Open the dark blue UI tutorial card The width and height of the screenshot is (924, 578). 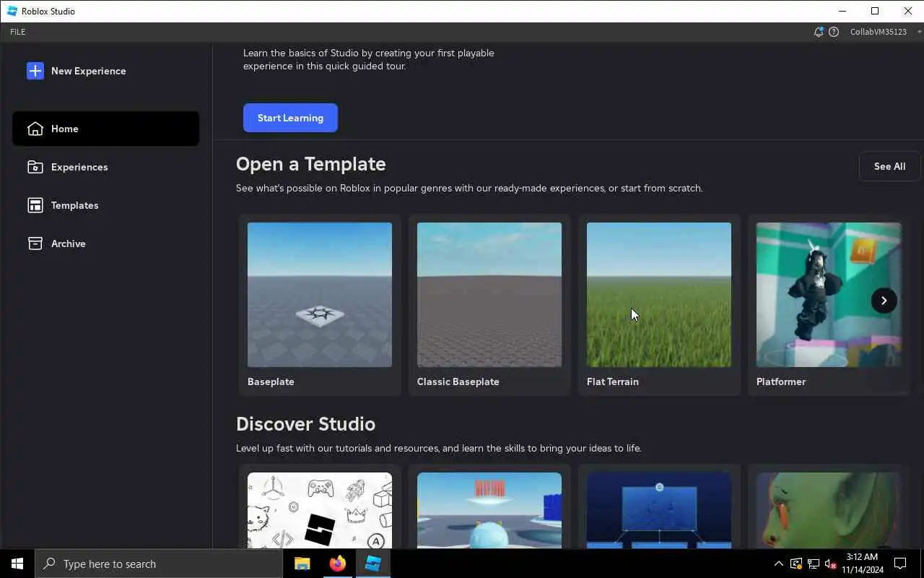point(659,510)
